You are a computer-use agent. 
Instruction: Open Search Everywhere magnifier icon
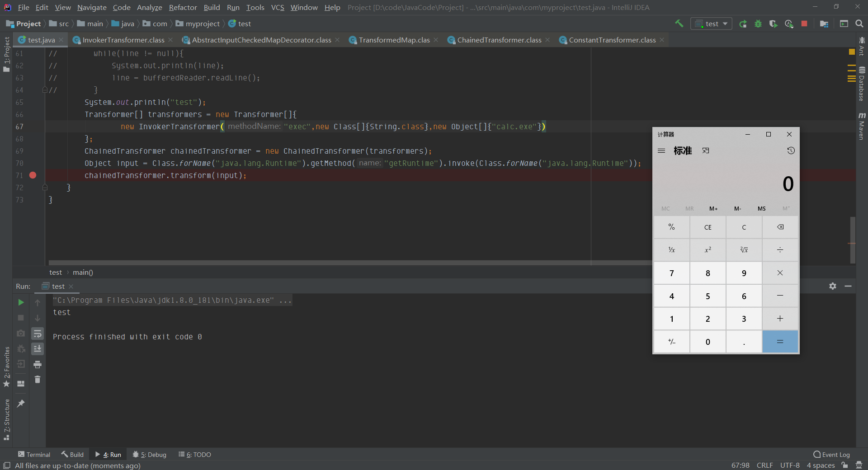pos(859,24)
